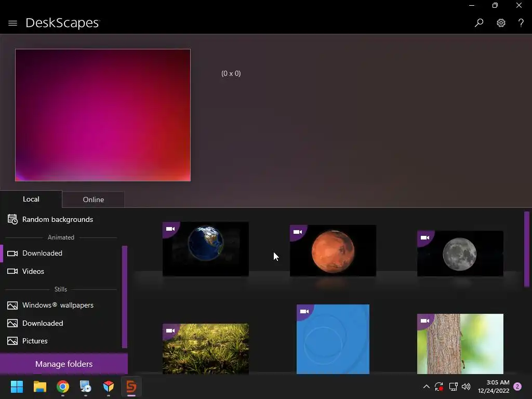The height and width of the screenshot is (399, 532).
Task: Click the Videos camera icon
Action: point(12,271)
